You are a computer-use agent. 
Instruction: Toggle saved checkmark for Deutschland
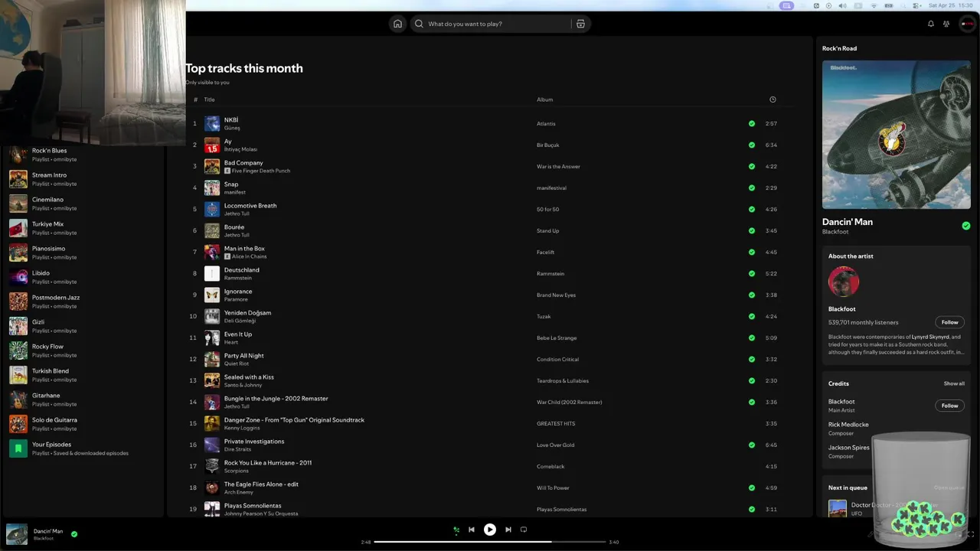point(752,273)
